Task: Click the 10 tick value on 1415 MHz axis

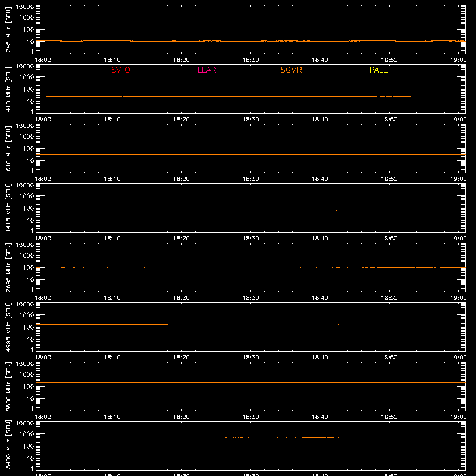Action: [30, 220]
